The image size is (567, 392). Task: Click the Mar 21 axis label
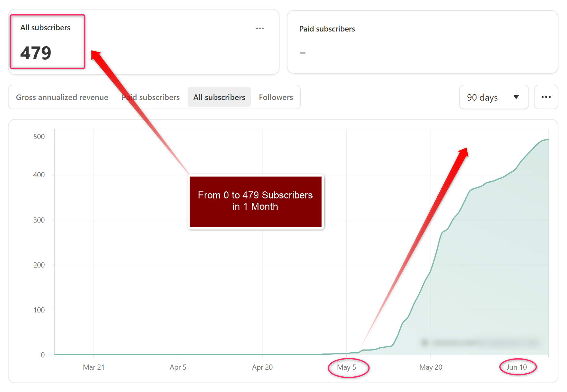click(94, 367)
